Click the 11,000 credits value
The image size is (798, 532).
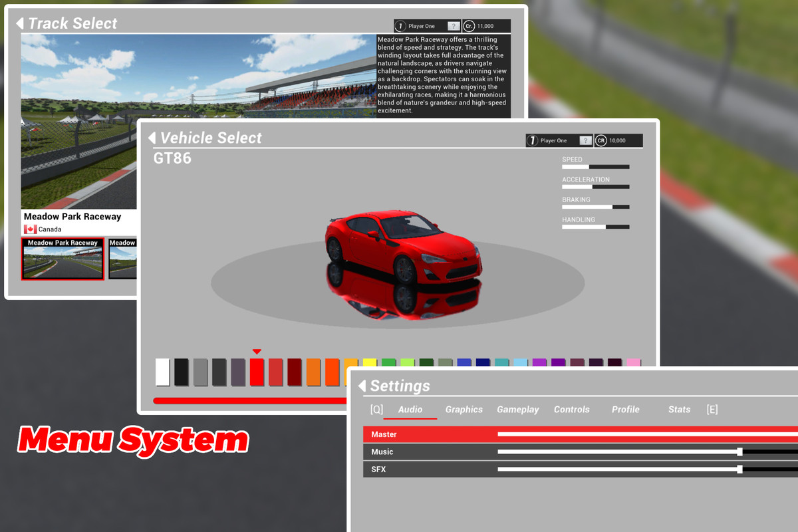coord(485,26)
